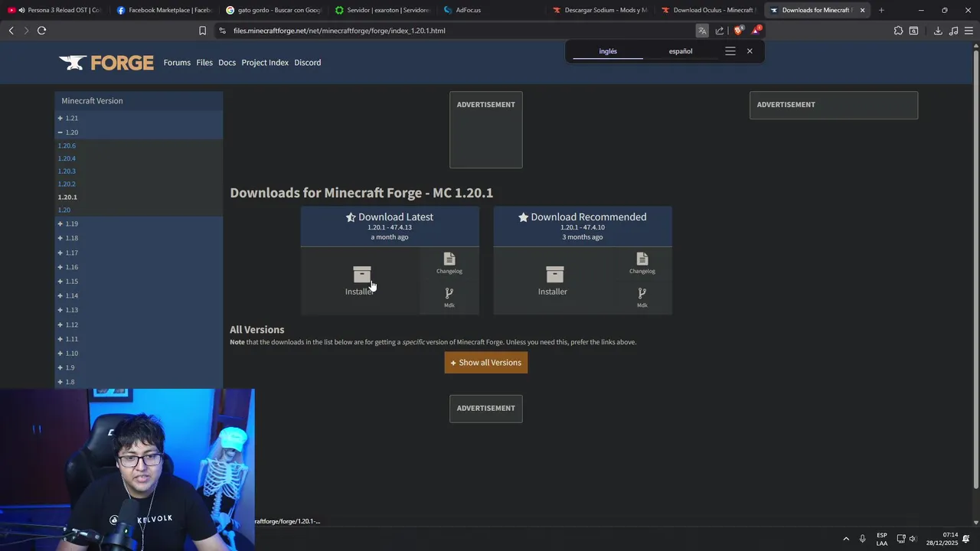The image size is (980, 551).
Task: Open the Changelog under Download Recommended
Action: coord(642,262)
